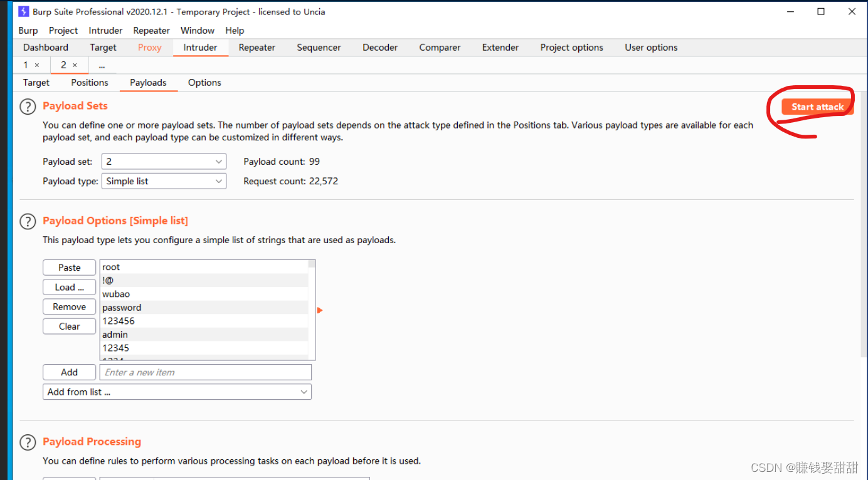Switch to the Sequencer tab
This screenshot has width=868, height=480.
pyautogui.click(x=319, y=48)
